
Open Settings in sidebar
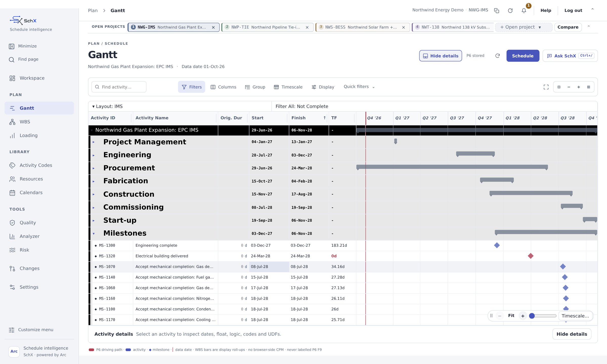(x=39, y=287)
